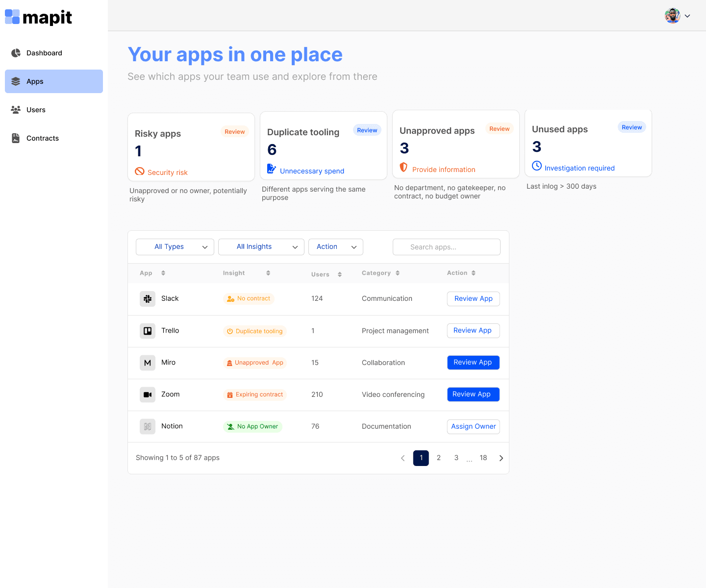Click the Collaboration category cell
Screen dimensions: 706x588
(383, 363)
